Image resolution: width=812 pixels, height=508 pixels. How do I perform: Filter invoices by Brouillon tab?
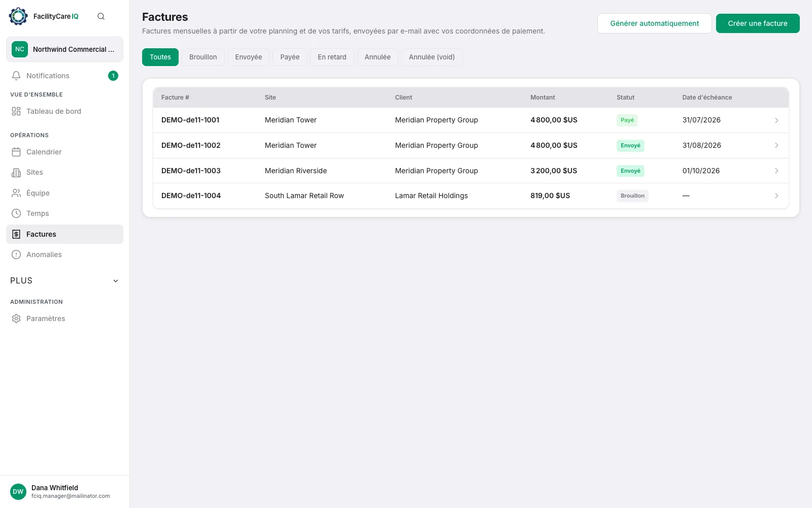coord(203,57)
